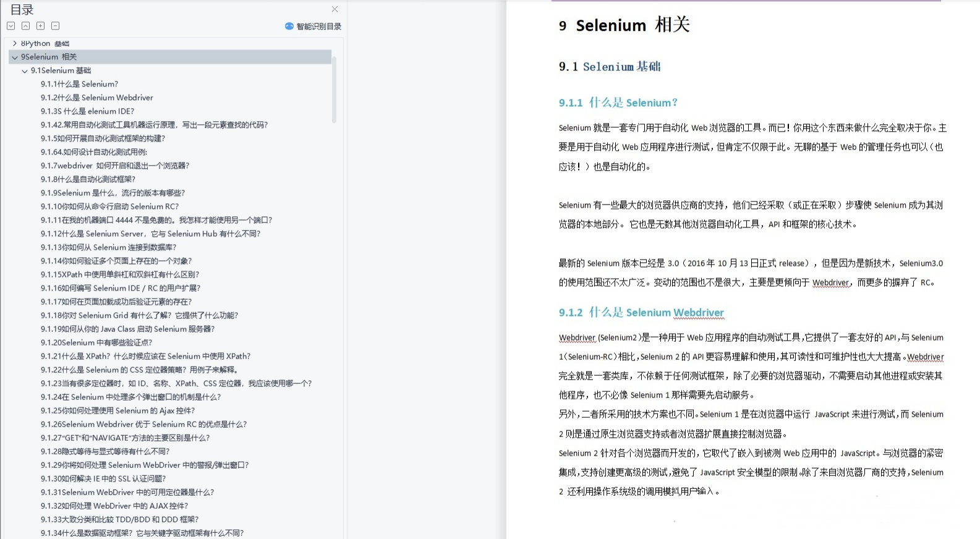
Task: Jump to 9.1.42 常用自动化测试工具机器运行原理 entry
Action: click(155, 125)
